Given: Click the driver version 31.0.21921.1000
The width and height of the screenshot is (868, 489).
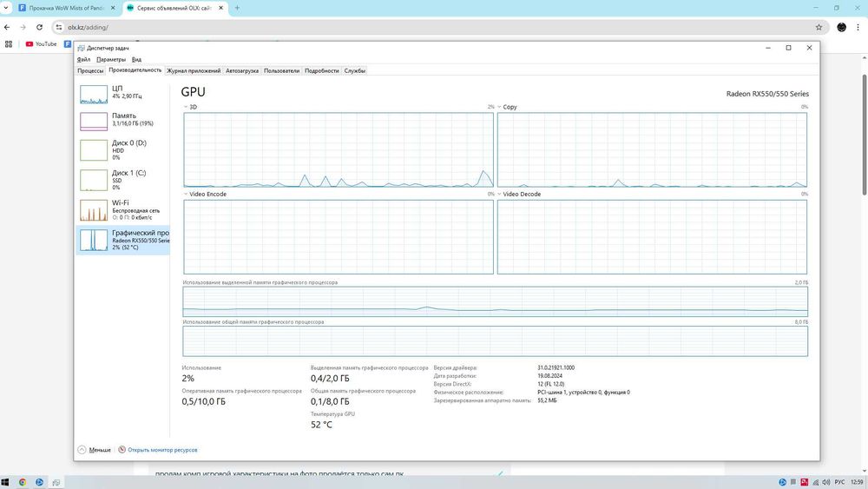Looking at the screenshot, I should point(556,367).
